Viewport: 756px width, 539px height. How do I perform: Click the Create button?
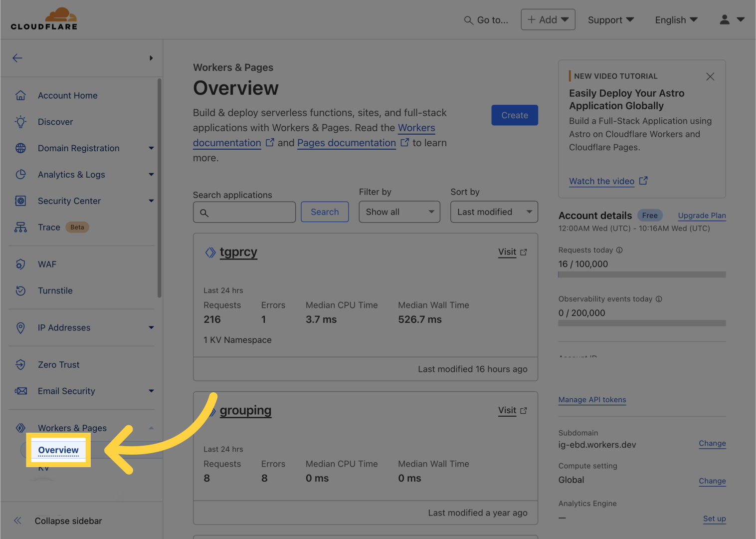pos(515,115)
